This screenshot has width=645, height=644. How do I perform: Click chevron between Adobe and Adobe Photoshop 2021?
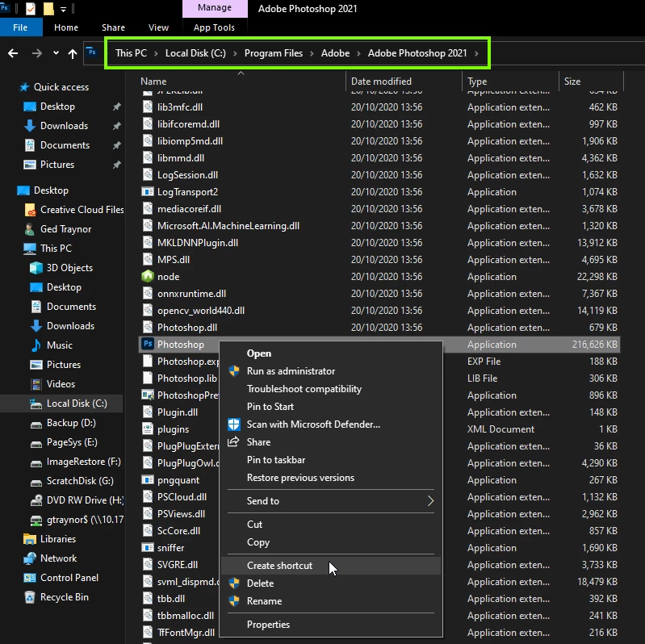tap(358, 53)
